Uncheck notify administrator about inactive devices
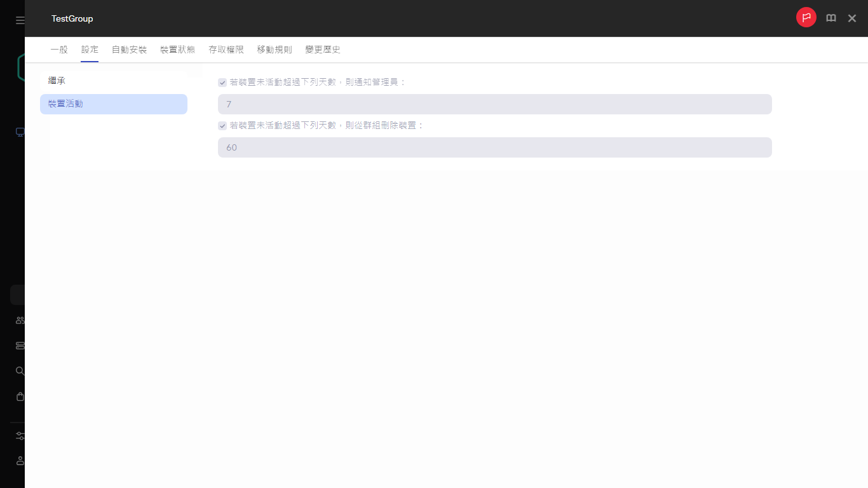The image size is (868, 488). (222, 82)
